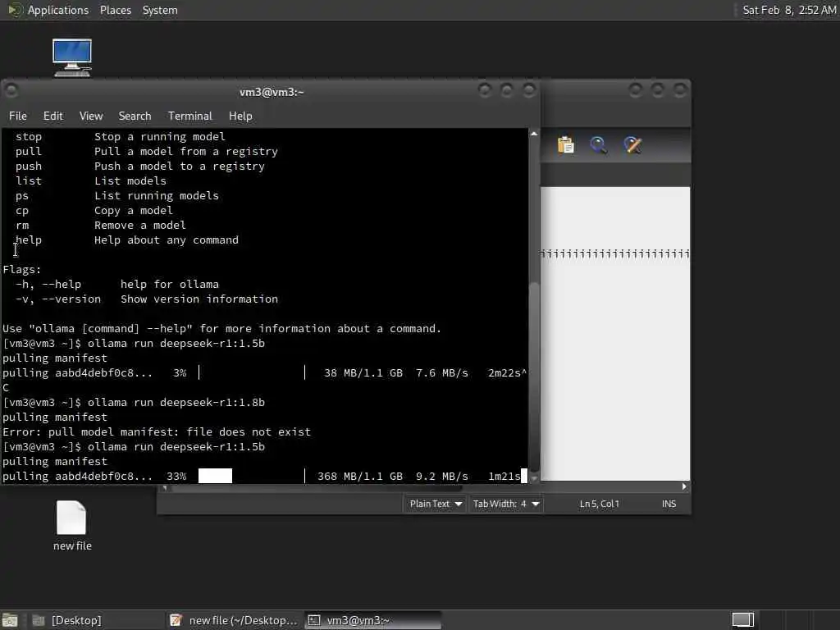Click the 'pull' command row
Image resolution: width=840 pixels, height=630 pixels.
[x=146, y=152]
